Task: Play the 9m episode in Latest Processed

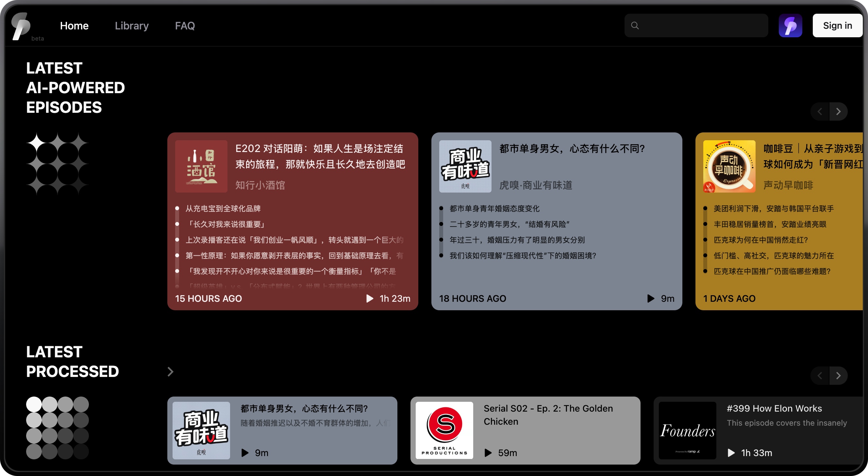Action: pos(245,453)
